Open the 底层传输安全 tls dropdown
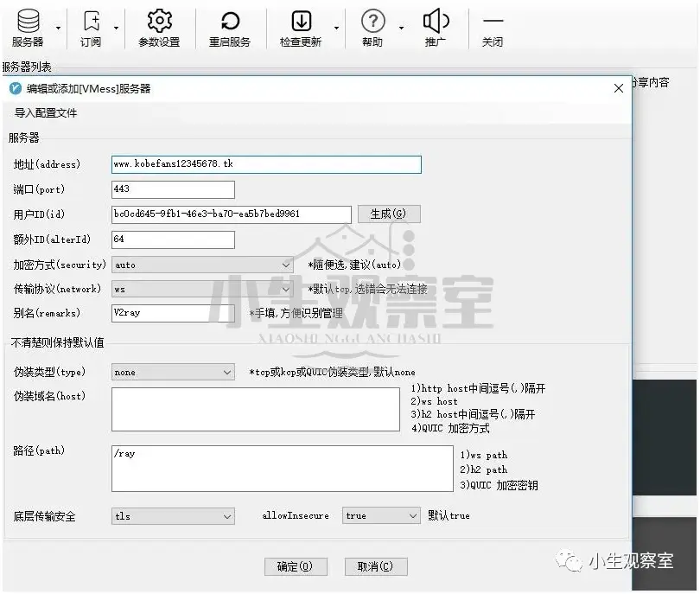 (173, 516)
